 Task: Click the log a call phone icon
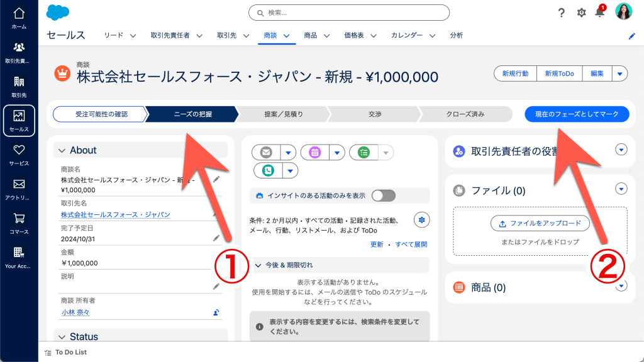[268, 170]
